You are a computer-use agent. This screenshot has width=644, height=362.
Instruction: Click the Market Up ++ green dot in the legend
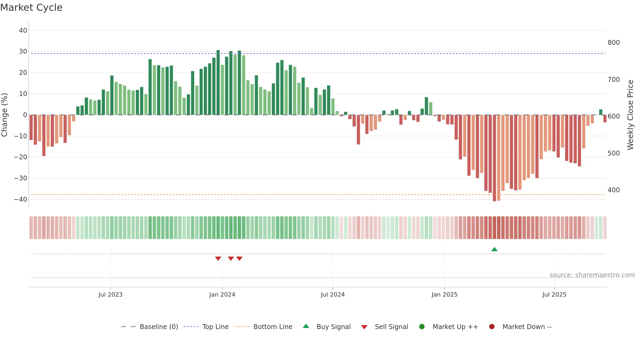pyautogui.click(x=422, y=327)
